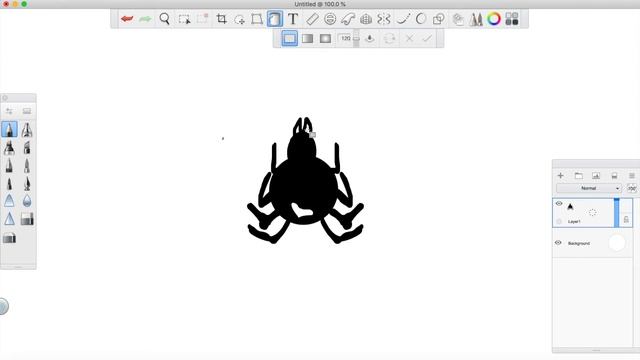Screen dimensions: 640x360
Task: Select the Blur water-drop brush
Action: (x=27, y=201)
